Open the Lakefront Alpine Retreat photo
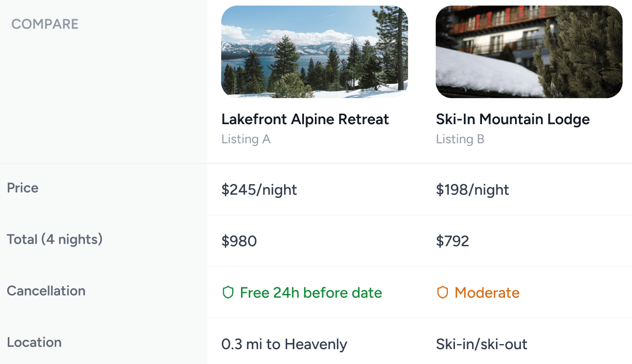 pyautogui.click(x=314, y=52)
